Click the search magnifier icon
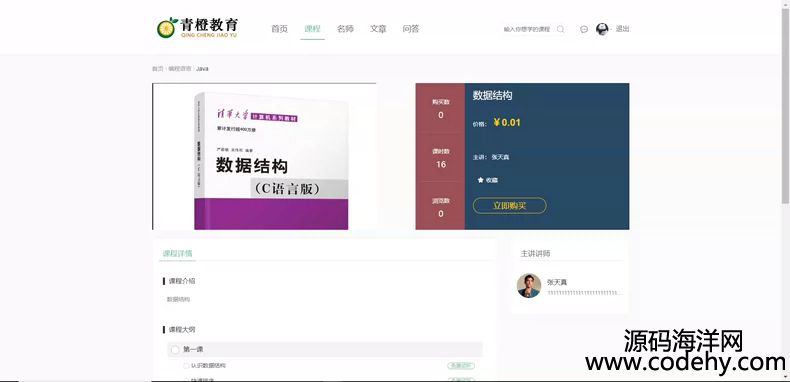790x382 pixels. coord(560,29)
